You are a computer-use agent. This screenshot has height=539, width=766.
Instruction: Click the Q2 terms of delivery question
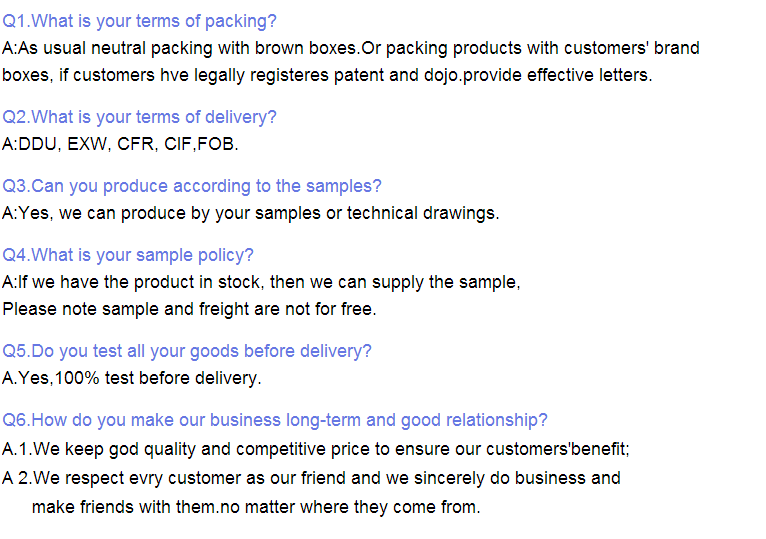click(139, 117)
